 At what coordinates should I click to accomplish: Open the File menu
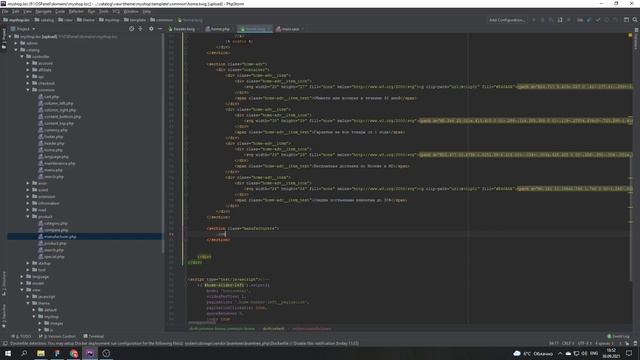point(5,11)
